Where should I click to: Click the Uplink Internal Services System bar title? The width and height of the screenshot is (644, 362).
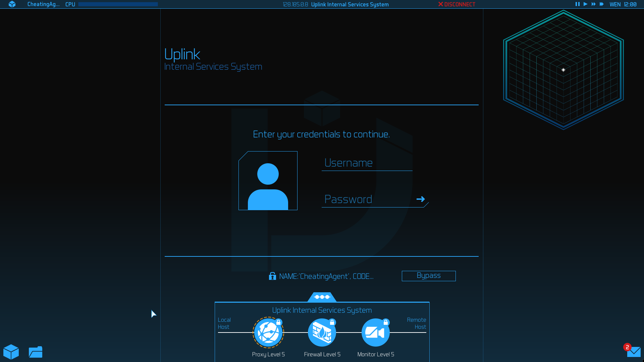point(350,4)
